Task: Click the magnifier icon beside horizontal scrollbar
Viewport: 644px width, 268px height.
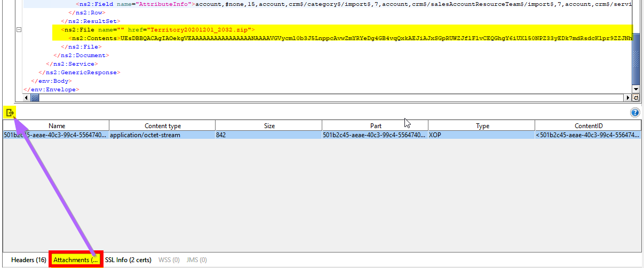Action: [635, 98]
